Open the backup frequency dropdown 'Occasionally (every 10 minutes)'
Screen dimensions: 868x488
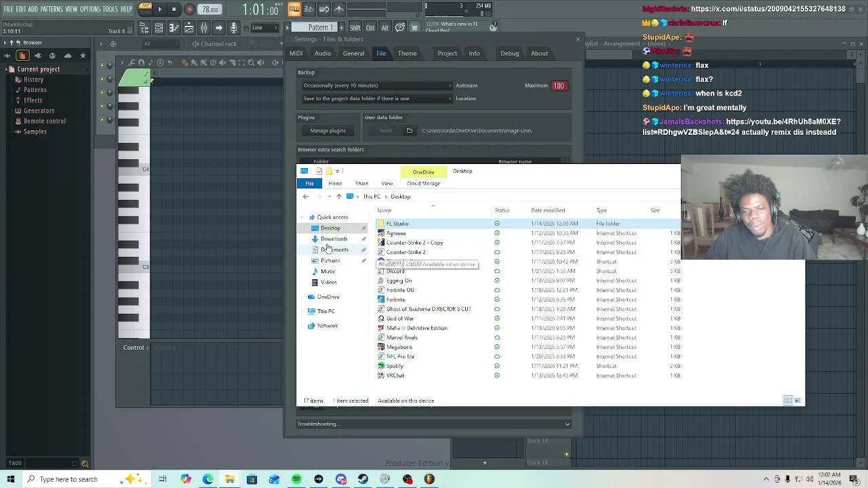pyautogui.click(x=376, y=85)
